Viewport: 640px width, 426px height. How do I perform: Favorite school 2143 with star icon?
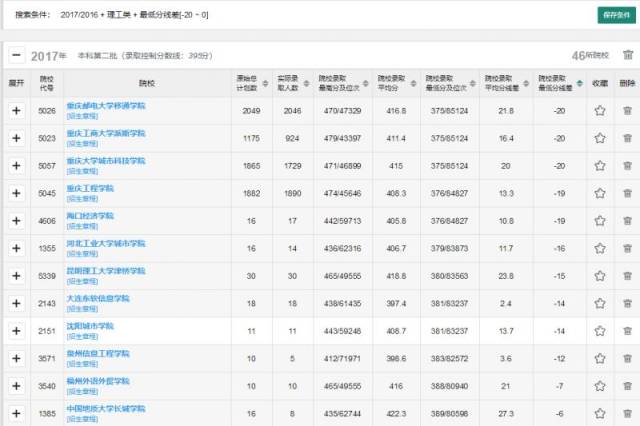[x=600, y=303]
